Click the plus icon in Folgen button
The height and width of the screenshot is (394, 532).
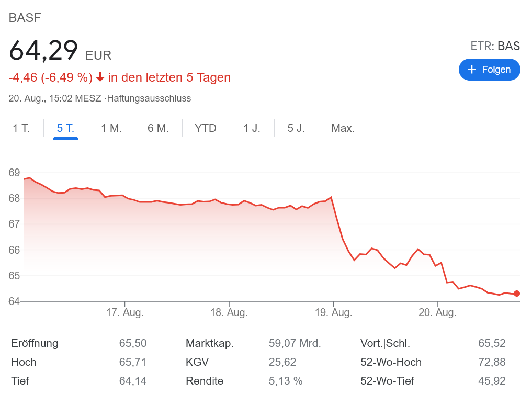472,70
